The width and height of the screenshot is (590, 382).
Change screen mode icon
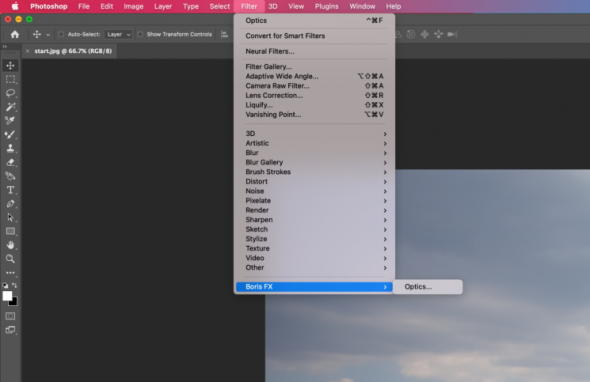(x=10, y=330)
